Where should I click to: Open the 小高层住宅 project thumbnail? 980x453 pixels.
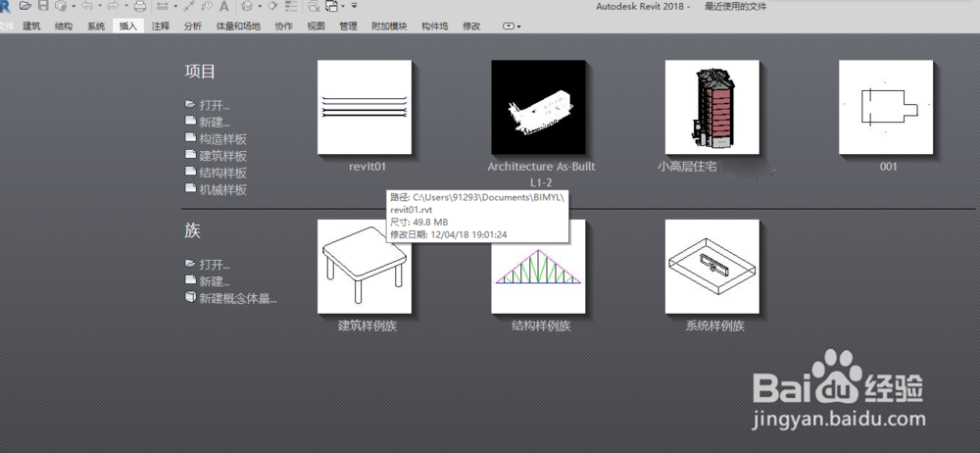click(711, 107)
